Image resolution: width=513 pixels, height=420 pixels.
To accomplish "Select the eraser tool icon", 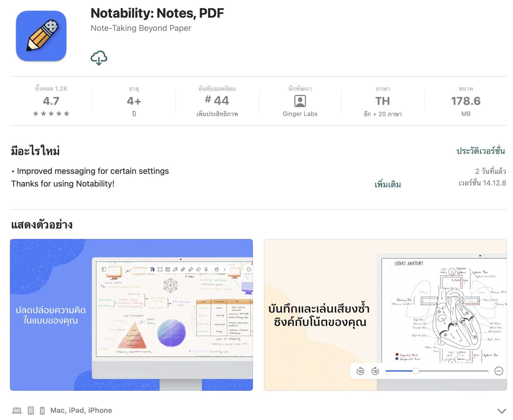I will click(x=198, y=269).
